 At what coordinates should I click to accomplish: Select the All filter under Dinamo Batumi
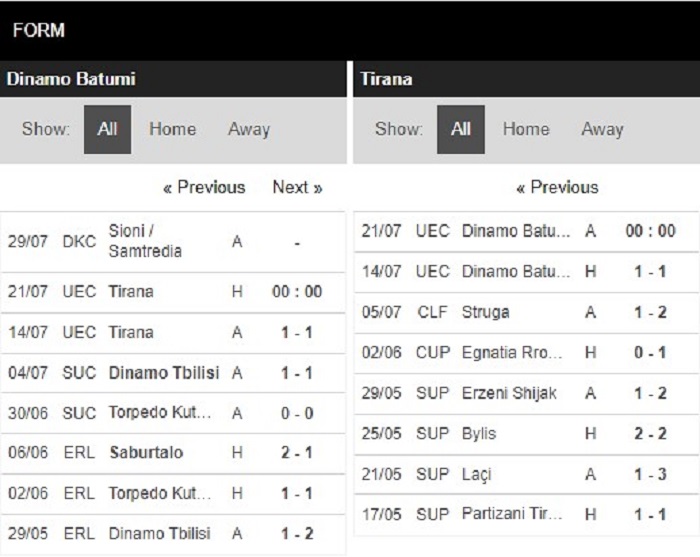(x=107, y=129)
